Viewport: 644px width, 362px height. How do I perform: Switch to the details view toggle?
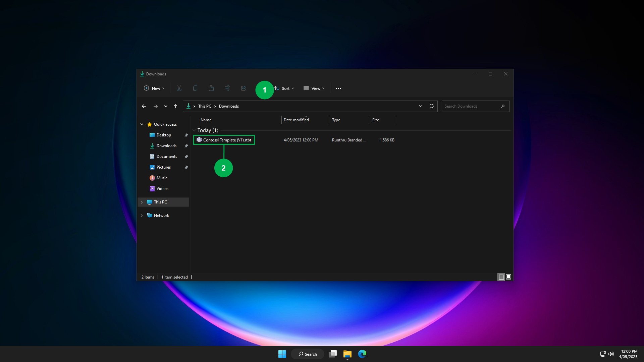click(x=501, y=277)
